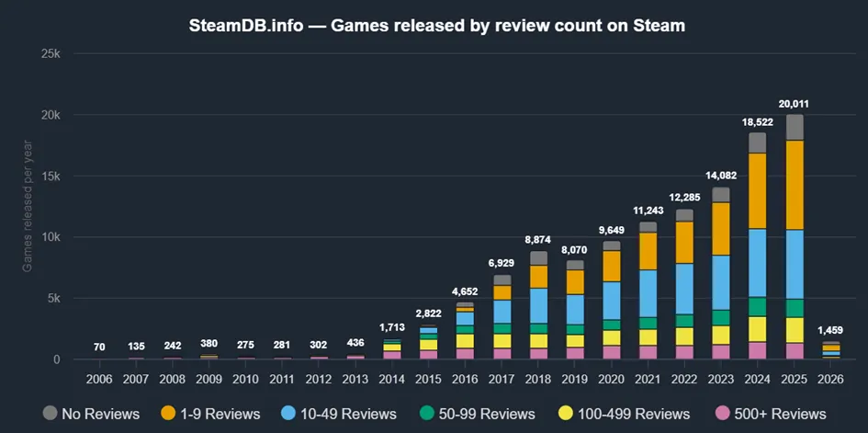Select the 2023 bar's orange segment
This screenshot has width=868, height=433.
[x=721, y=229]
